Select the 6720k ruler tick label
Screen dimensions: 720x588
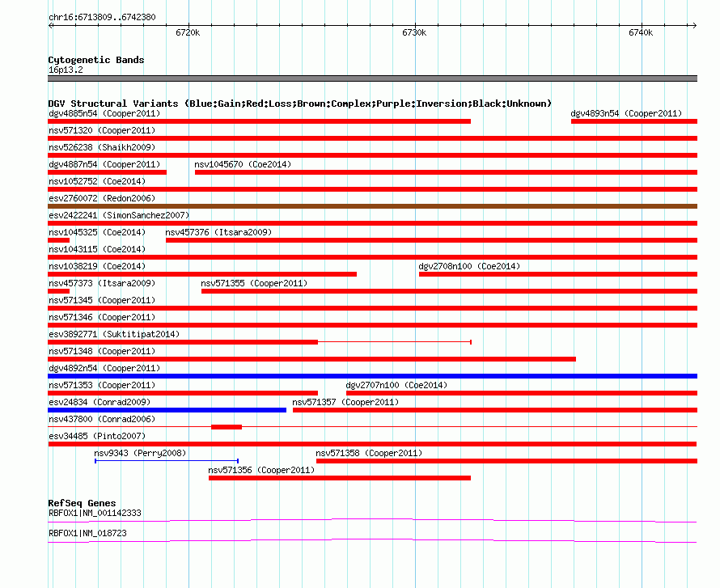pos(188,32)
